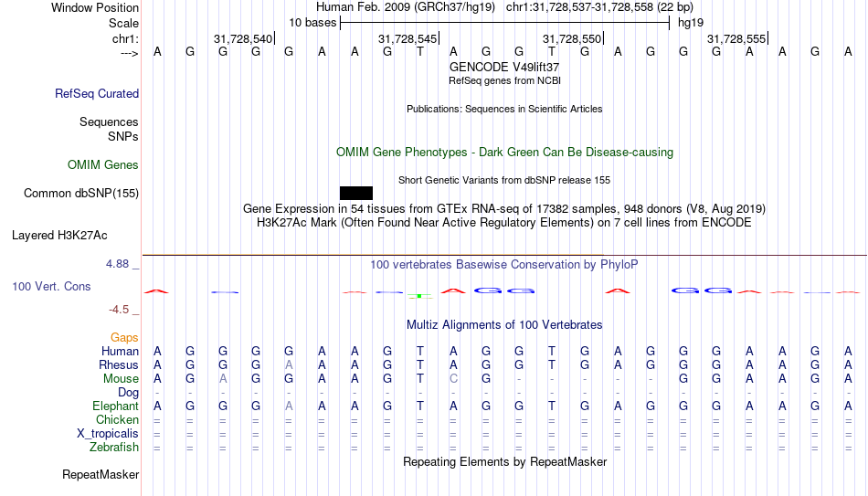The image size is (868, 496).
Task: Click 'Publications: Sequences in Scientific Articles' title
Action: click(x=504, y=109)
